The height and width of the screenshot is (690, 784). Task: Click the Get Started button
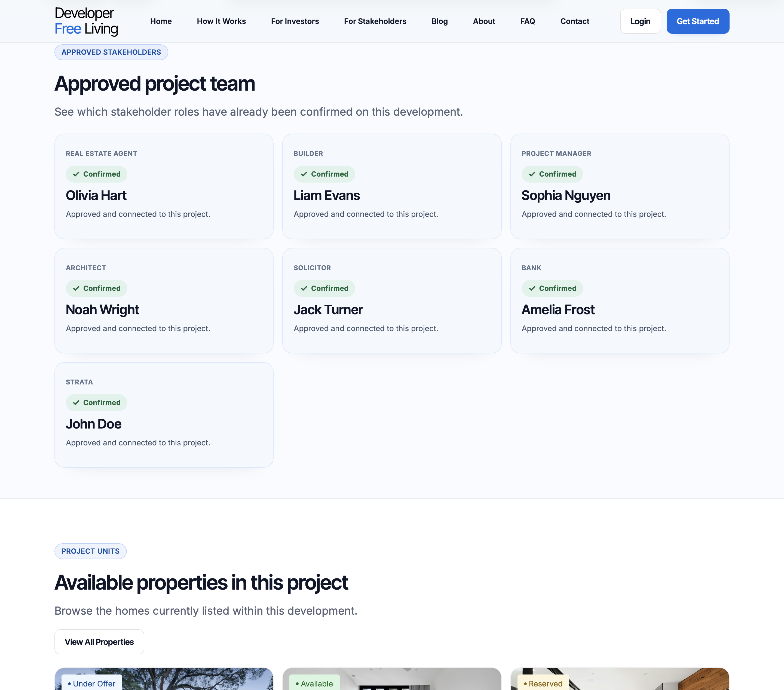(x=697, y=21)
